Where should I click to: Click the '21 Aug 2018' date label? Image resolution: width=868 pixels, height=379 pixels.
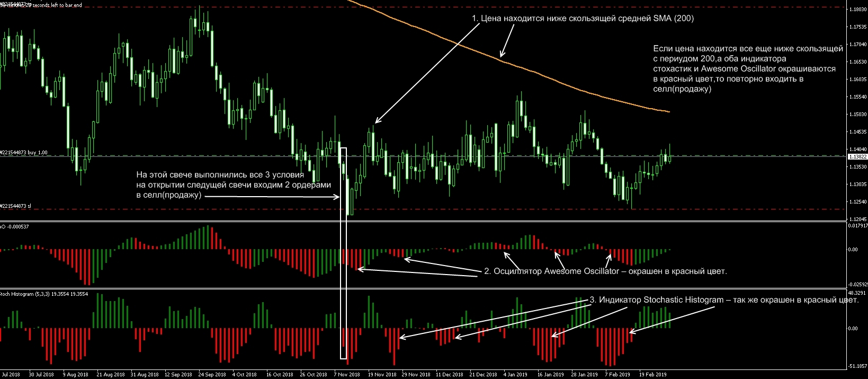pyautogui.click(x=110, y=375)
